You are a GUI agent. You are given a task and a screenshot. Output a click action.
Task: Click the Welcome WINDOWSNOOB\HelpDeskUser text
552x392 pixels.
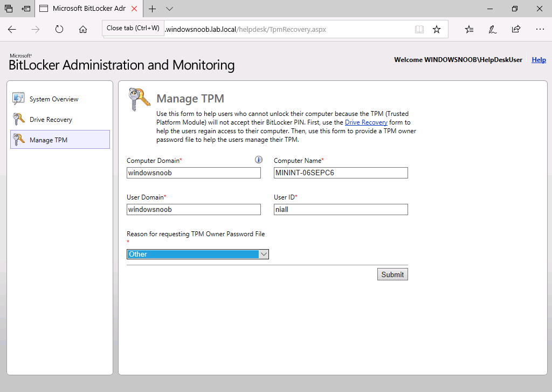[458, 60]
